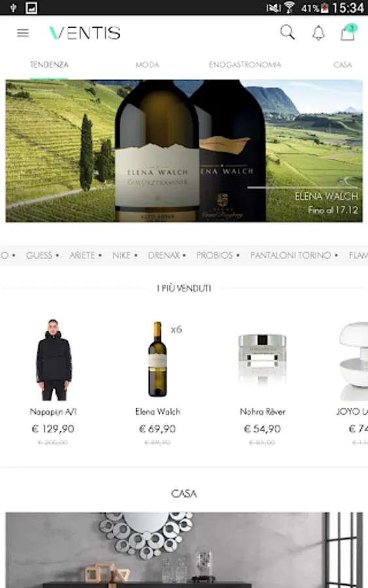
Task: Select the Nike brand link
Action: pos(121,255)
